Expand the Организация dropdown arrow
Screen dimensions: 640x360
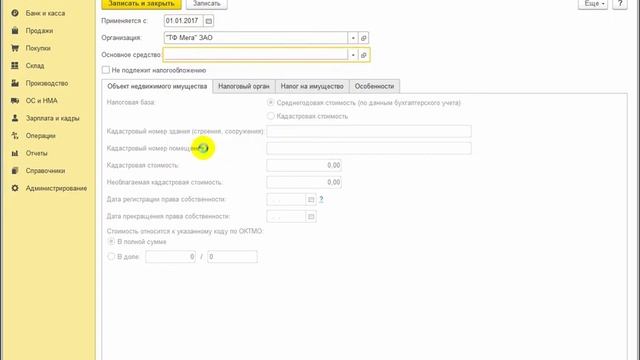(x=353, y=38)
